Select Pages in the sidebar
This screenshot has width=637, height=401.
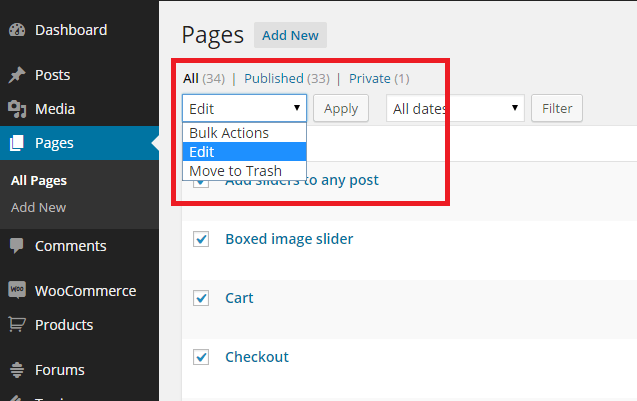click(54, 143)
